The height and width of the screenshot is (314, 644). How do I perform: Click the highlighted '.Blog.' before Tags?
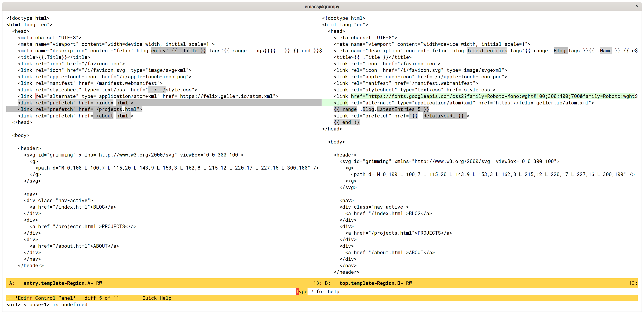click(x=561, y=51)
